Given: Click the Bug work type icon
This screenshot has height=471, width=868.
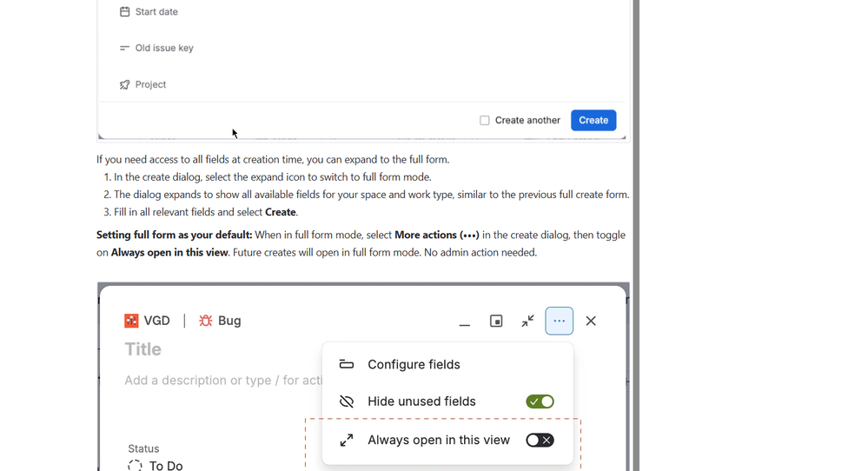Looking at the screenshot, I should point(205,321).
